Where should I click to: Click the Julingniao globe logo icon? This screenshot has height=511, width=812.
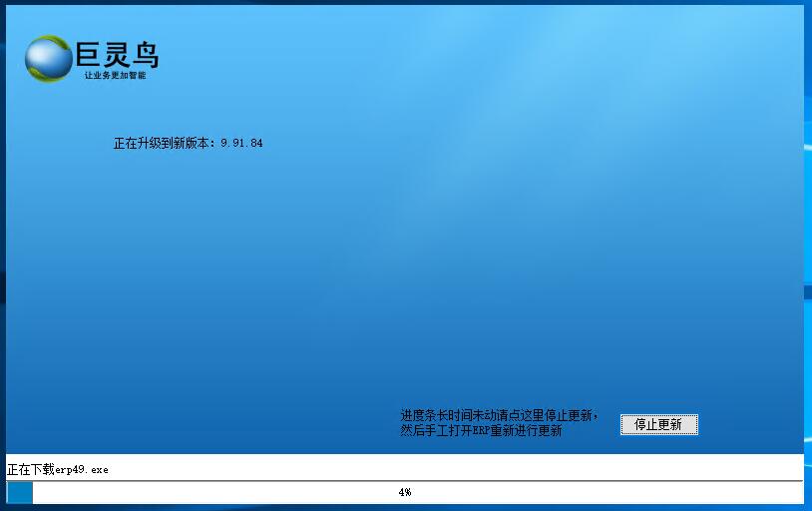point(48,59)
